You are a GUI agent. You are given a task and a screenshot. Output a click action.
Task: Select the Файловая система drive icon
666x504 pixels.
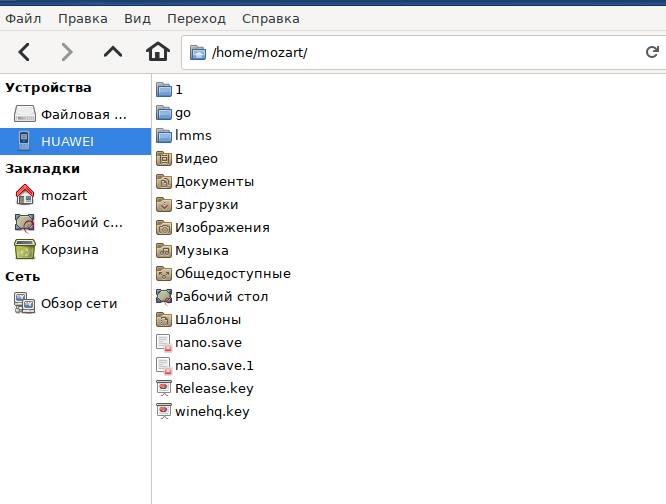25,114
